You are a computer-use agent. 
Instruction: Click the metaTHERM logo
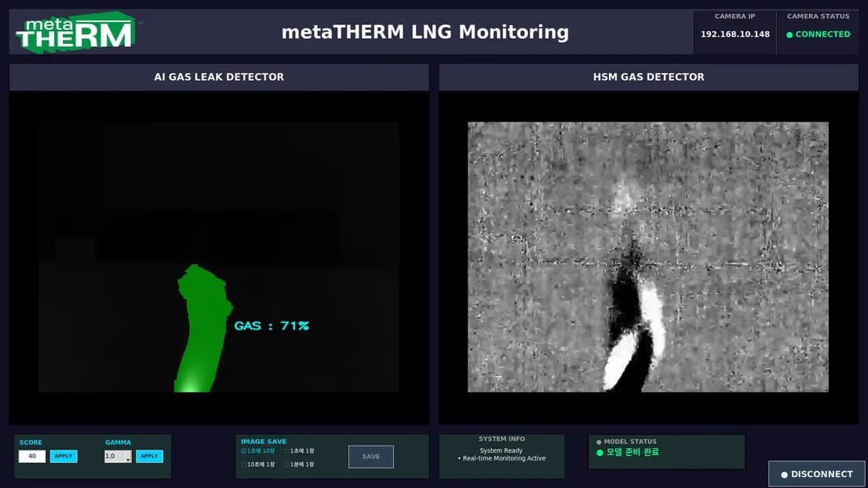pyautogui.click(x=76, y=32)
